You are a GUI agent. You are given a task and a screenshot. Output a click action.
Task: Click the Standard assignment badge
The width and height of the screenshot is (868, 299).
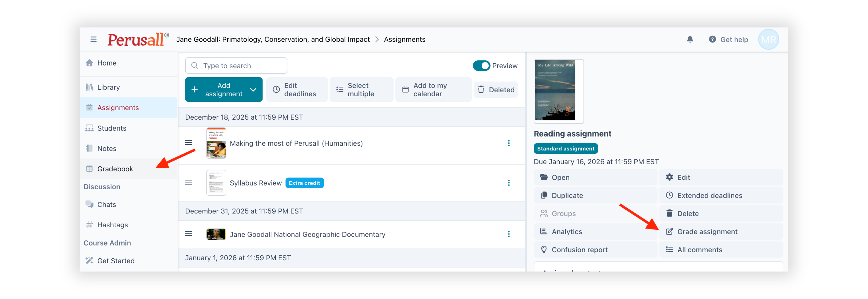(566, 149)
